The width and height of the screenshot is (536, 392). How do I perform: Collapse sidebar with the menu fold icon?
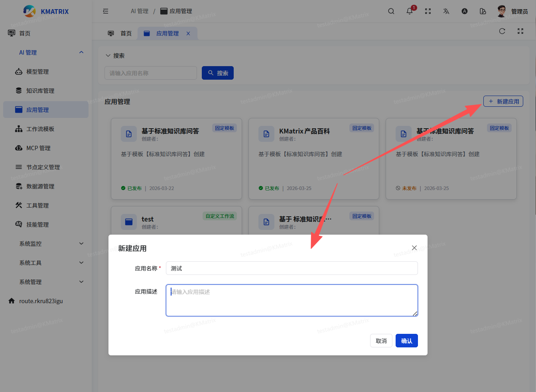pos(106,11)
